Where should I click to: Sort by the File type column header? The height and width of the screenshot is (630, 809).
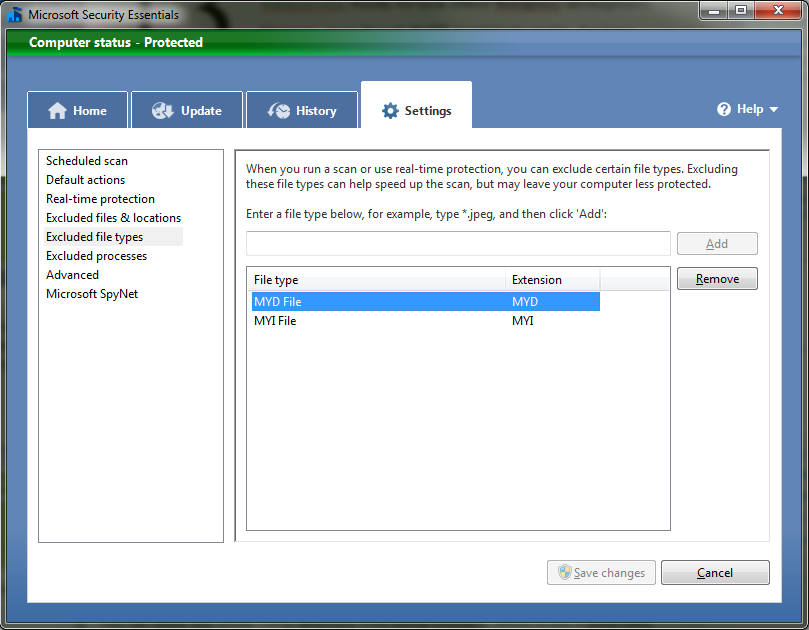coord(376,280)
